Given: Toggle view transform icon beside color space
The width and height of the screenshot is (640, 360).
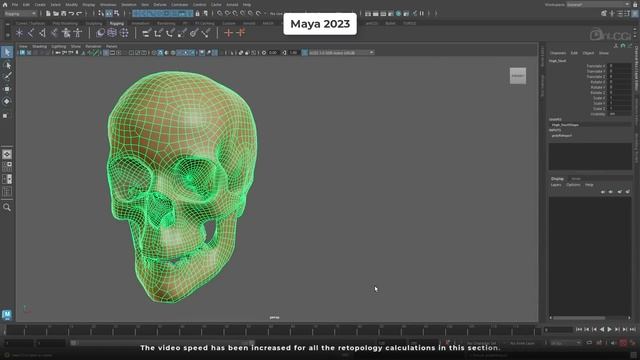Looking at the screenshot, I should [305, 53].
